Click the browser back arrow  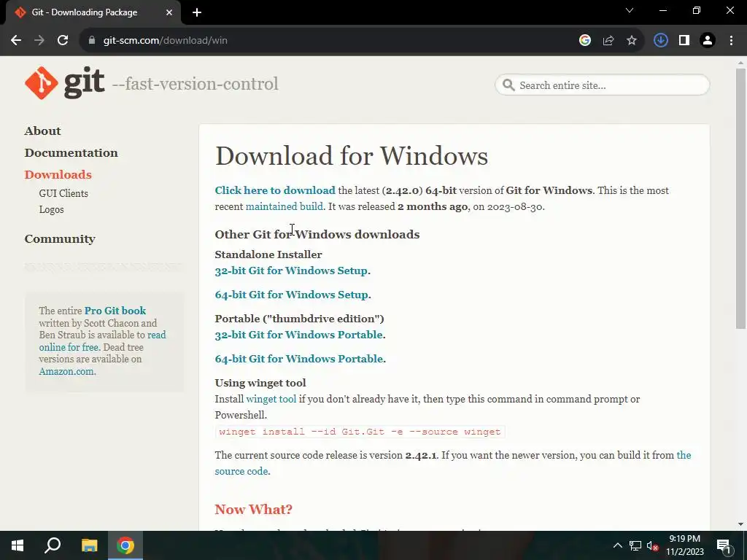16,41
